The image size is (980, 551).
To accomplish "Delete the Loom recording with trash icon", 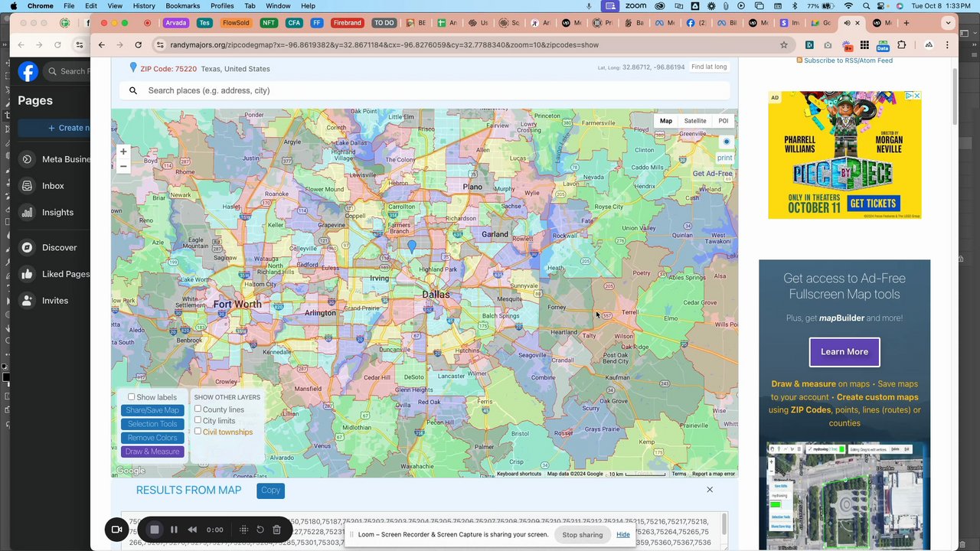I will click(276, 530).
